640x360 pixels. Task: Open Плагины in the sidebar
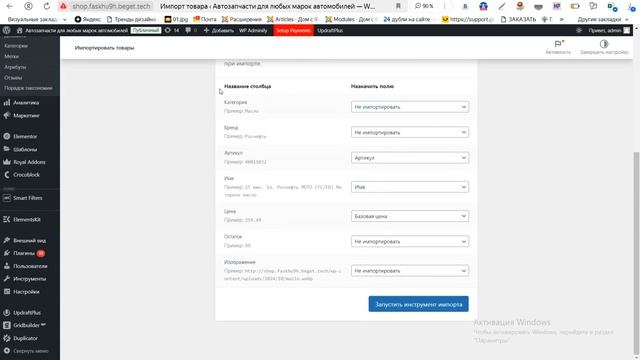pos(24,253)
